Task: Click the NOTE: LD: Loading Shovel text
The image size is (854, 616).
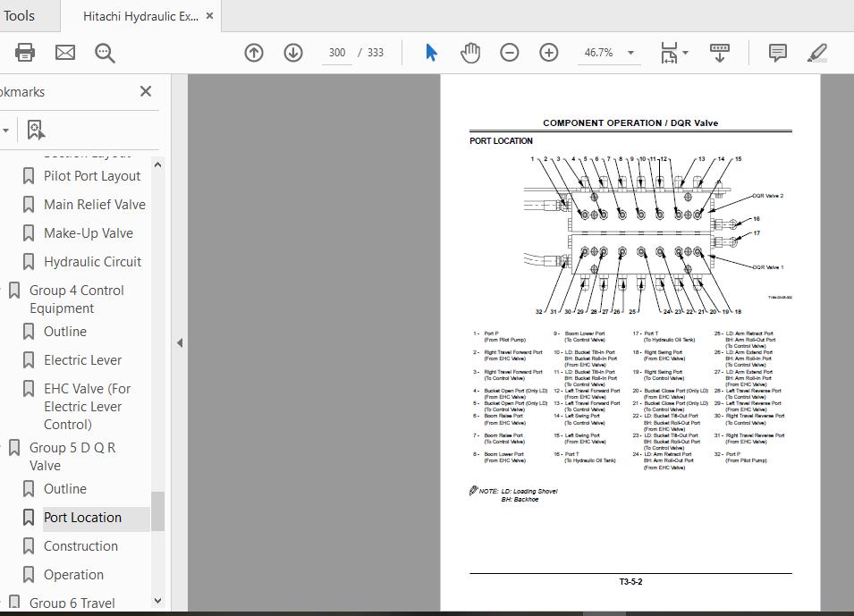Action: (x=518, y=491)
